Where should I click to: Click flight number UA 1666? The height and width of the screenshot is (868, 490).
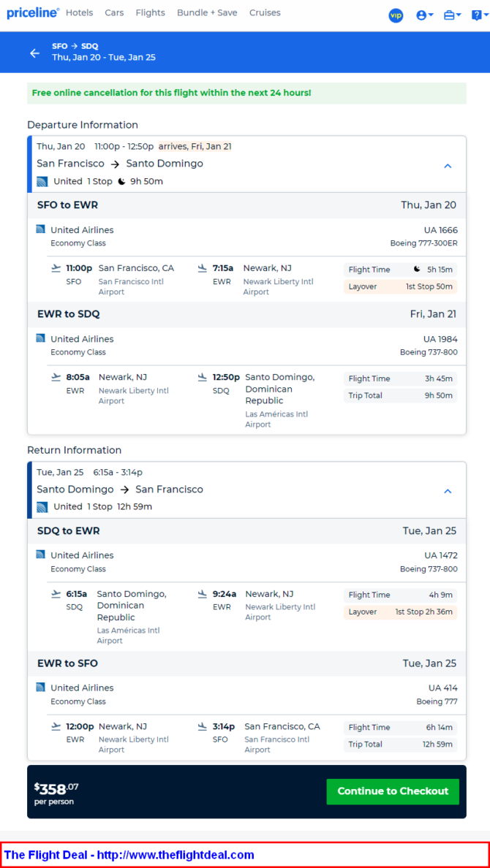coord(441,229)
